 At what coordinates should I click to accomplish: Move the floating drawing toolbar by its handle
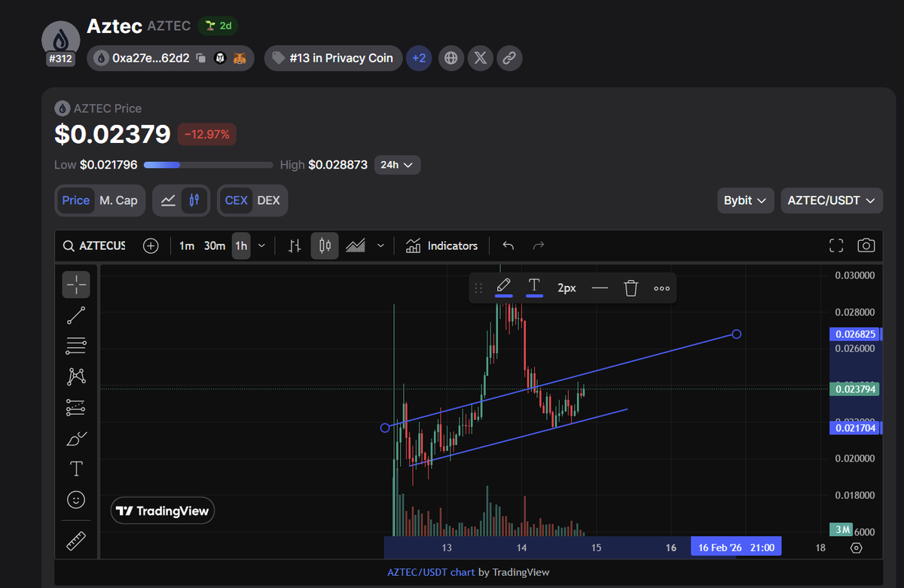tap(478, 288)
